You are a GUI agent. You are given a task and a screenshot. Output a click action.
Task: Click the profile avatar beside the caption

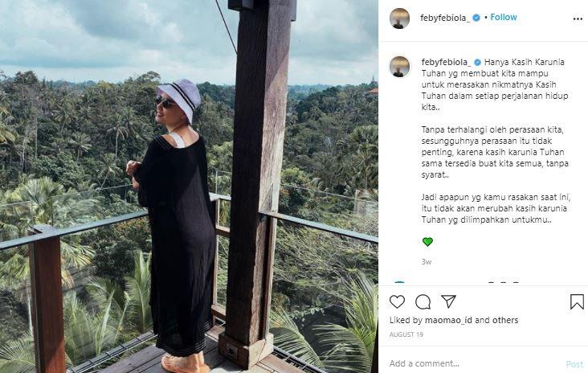tap(399, 67)
